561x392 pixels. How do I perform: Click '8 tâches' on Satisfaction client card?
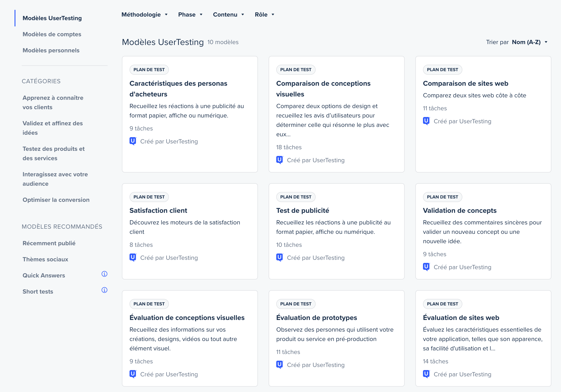click(141, 245)
